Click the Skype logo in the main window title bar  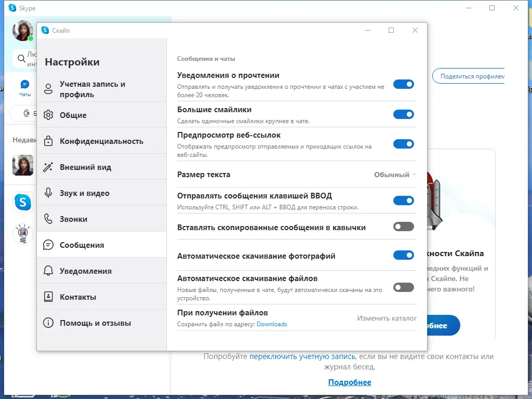pos(12,8)
